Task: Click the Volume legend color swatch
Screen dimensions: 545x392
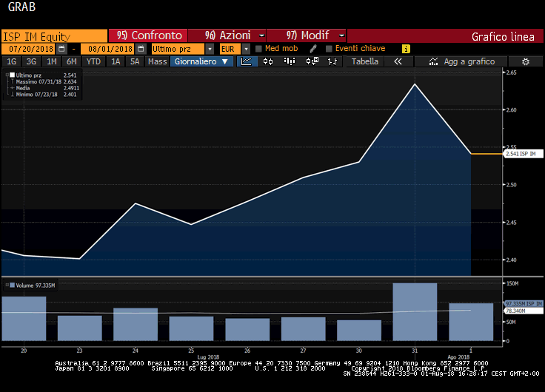Action: click(x=6, y=285)
